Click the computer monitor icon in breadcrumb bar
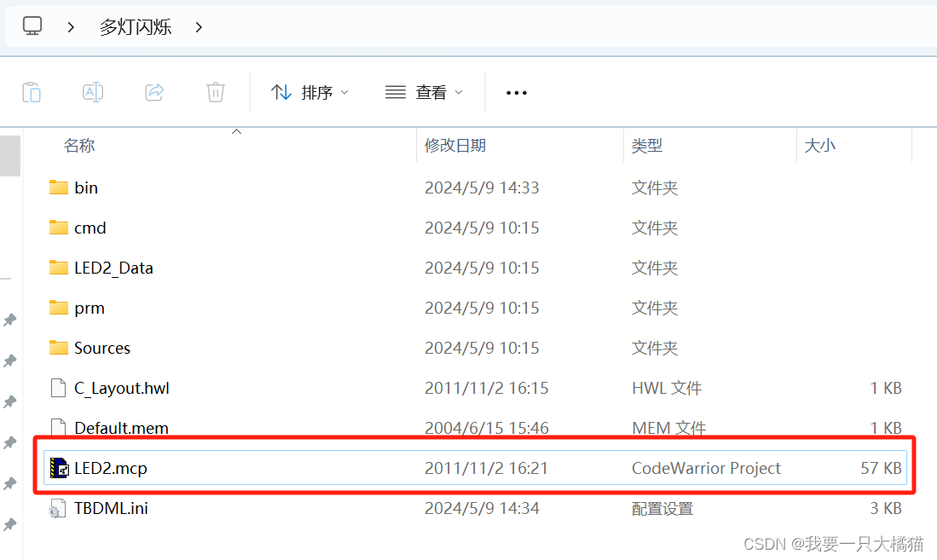937x560 pixels. 32,26
